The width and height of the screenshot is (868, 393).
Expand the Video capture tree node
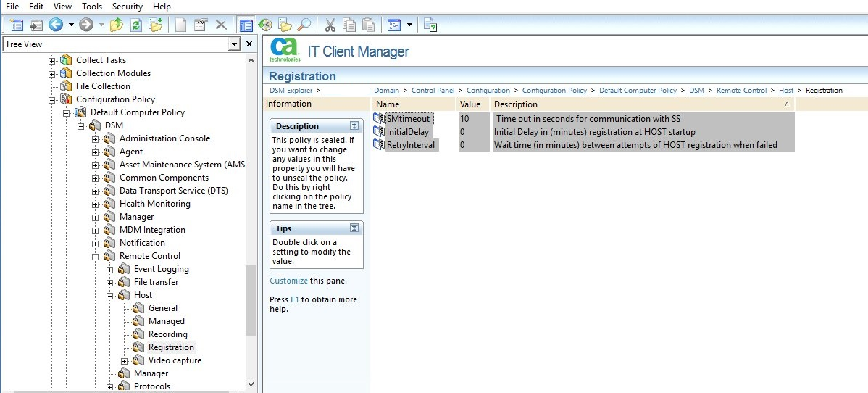point(125,361)
